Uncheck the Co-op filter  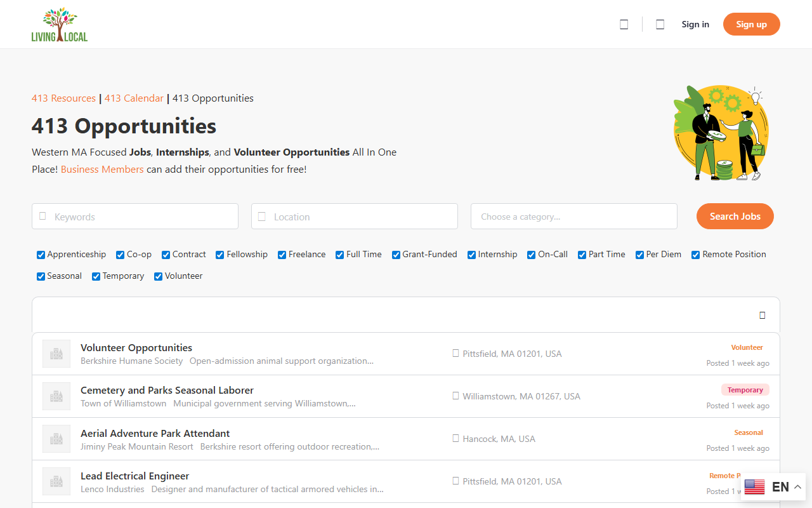click(121, 255)
